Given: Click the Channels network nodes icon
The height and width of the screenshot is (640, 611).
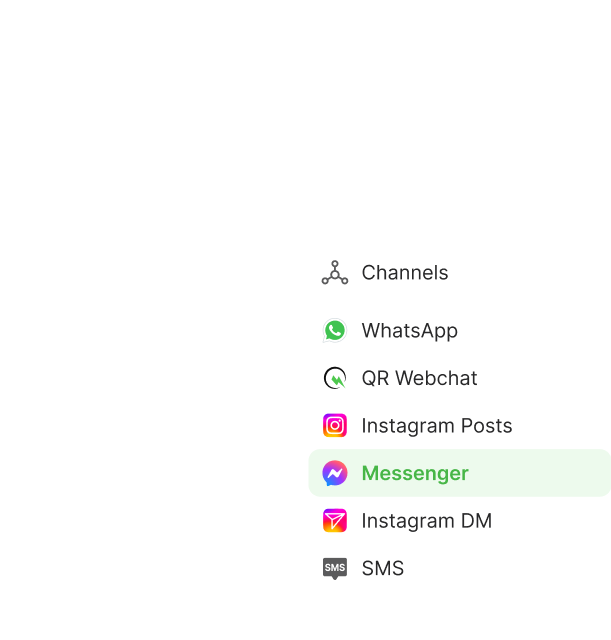Looking at the screenshot, I should (x=335, y=272).
